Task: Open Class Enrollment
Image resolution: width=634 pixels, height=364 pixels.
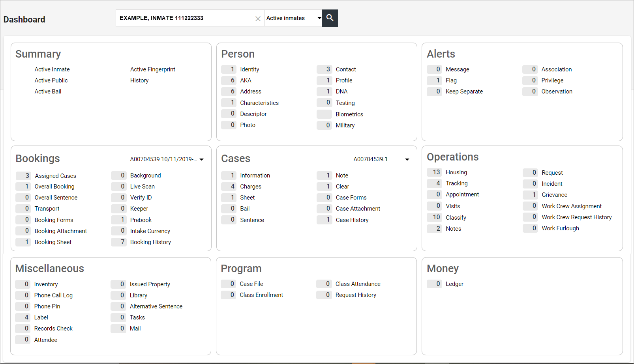Action: click(x=261, y=295)
